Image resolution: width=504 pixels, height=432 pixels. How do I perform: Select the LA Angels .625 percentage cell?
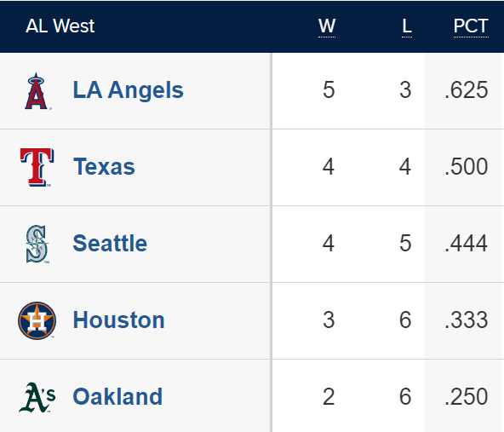coord(467,90)
